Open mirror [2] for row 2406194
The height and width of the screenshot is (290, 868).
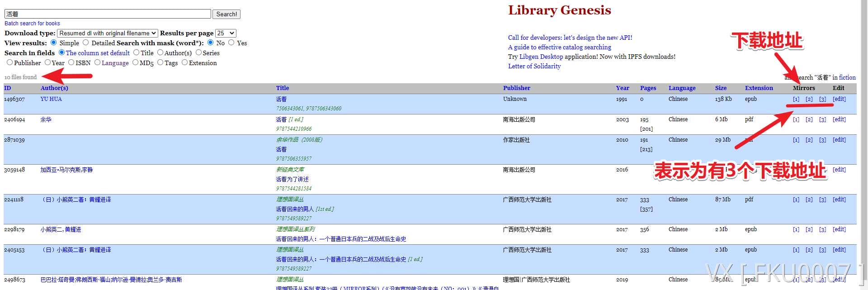click(x=809, y=119)
